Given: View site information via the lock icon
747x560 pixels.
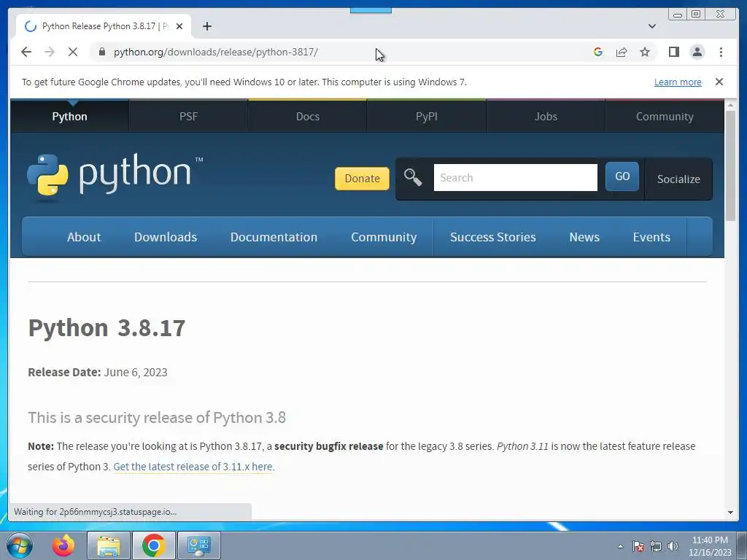Looking at the screenshot, I should pos(102,52).
